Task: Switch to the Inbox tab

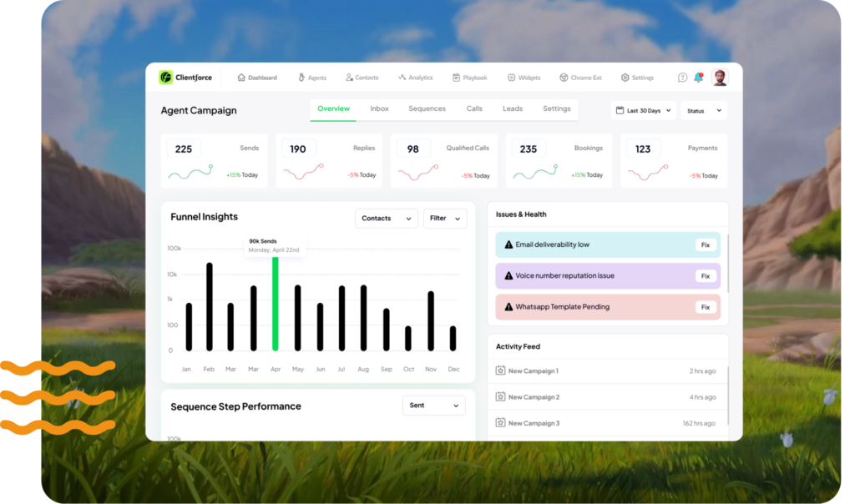Action: (379, 108)
